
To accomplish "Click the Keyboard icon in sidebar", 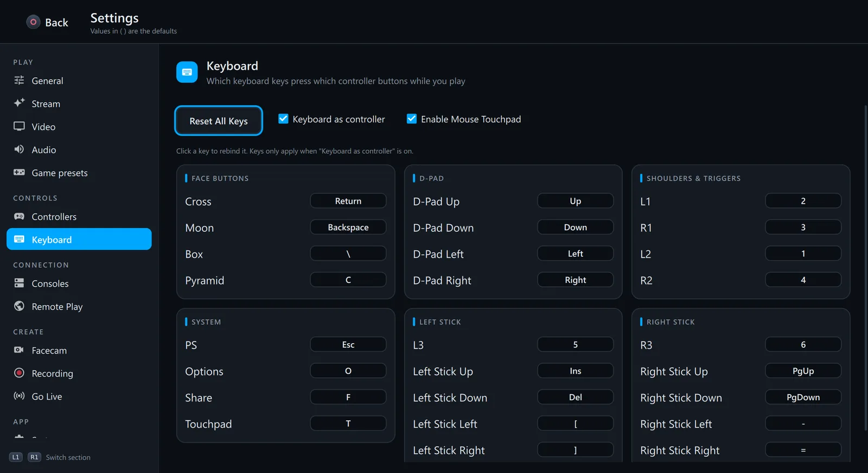I will coord(19,239).
